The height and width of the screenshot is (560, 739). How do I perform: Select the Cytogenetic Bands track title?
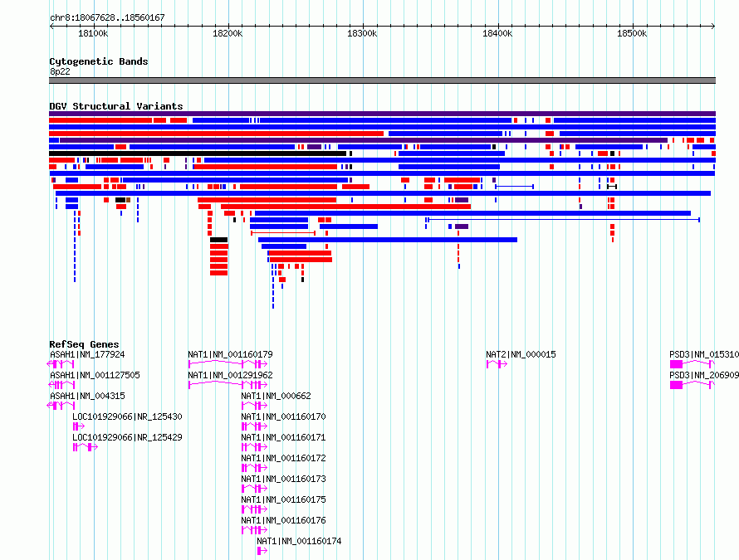99,61
